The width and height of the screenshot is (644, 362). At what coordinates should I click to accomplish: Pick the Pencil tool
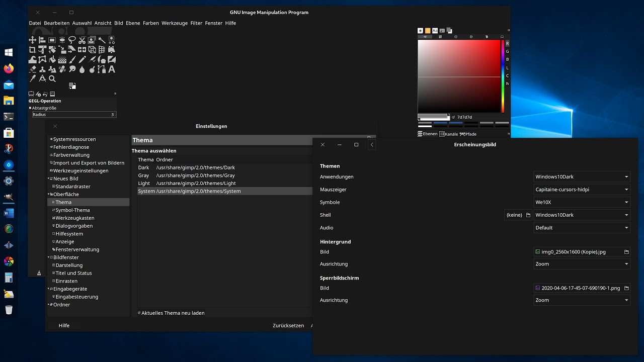click(x=82, y=60)
